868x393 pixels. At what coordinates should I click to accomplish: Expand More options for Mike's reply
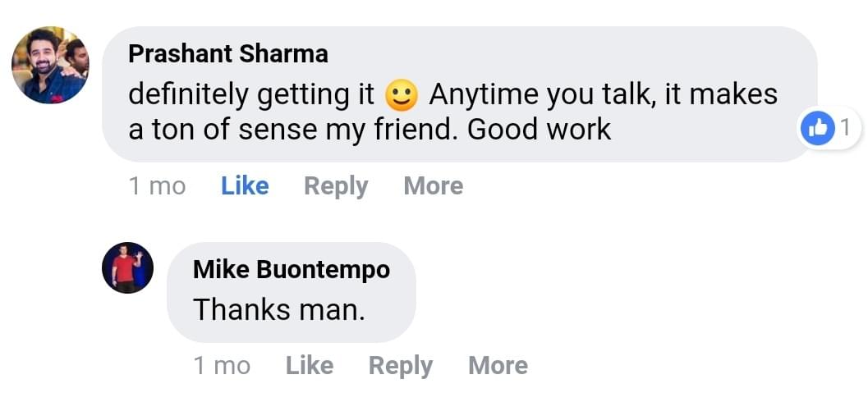(498, 365)
